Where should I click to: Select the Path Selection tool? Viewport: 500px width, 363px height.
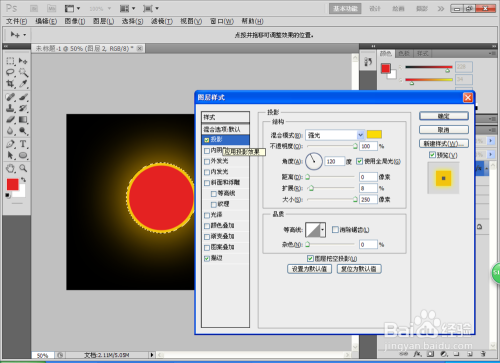click(10, 155)
